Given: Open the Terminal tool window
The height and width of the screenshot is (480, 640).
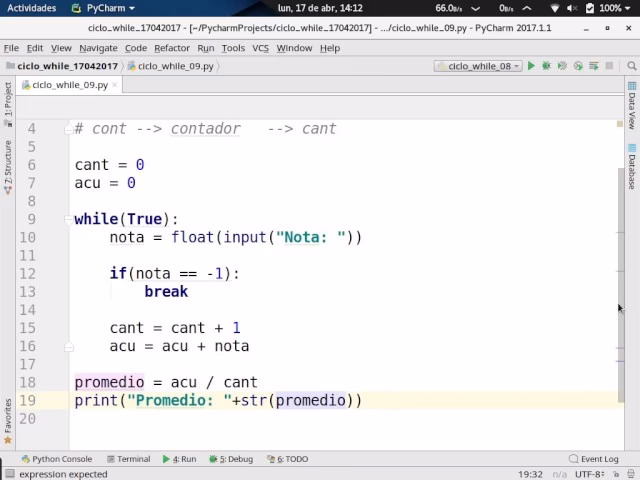Looking at the screenshot, I should coord(129,459).
